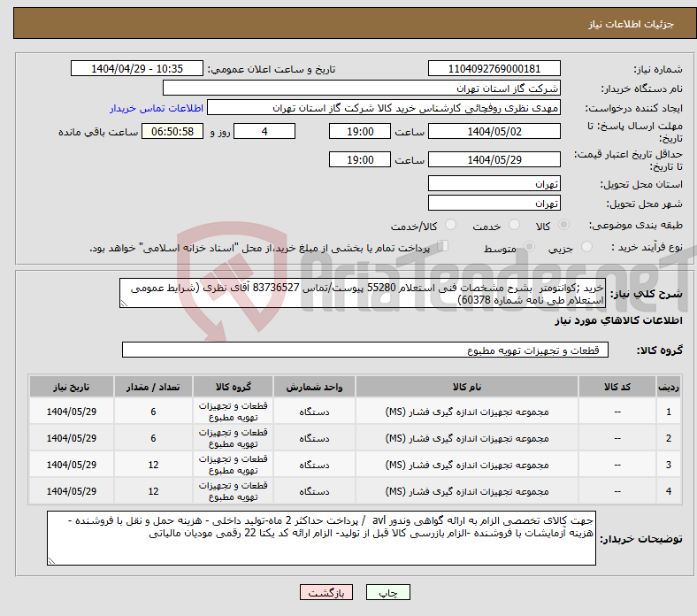Click item name in row 2 of goods table
Screen dimensions: 697x616
467,438
